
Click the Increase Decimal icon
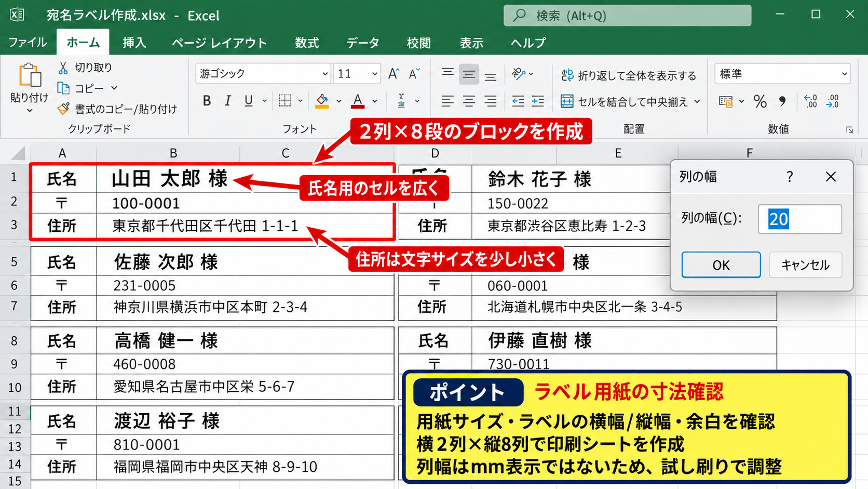tap(810, 101)
